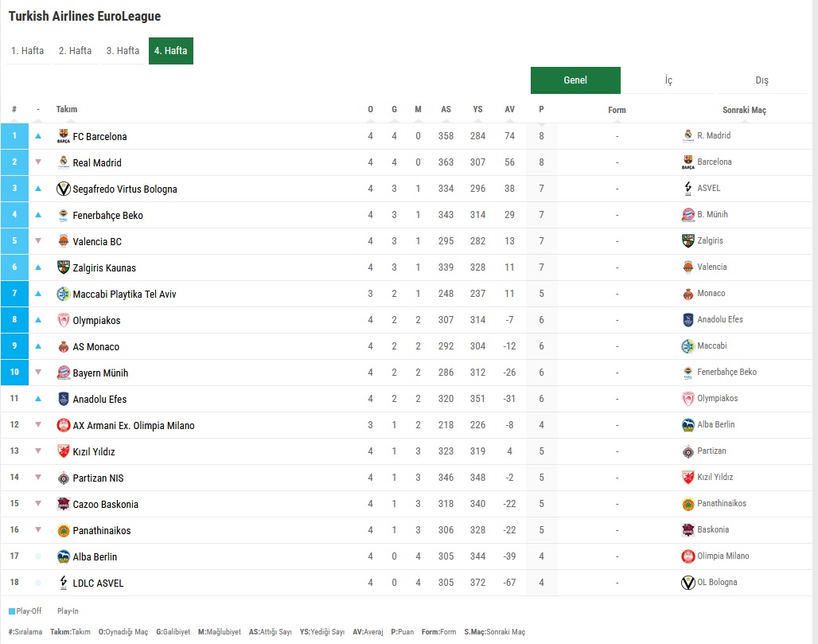Click the Zalgiris Kaunas team logo

pos(64,267)
